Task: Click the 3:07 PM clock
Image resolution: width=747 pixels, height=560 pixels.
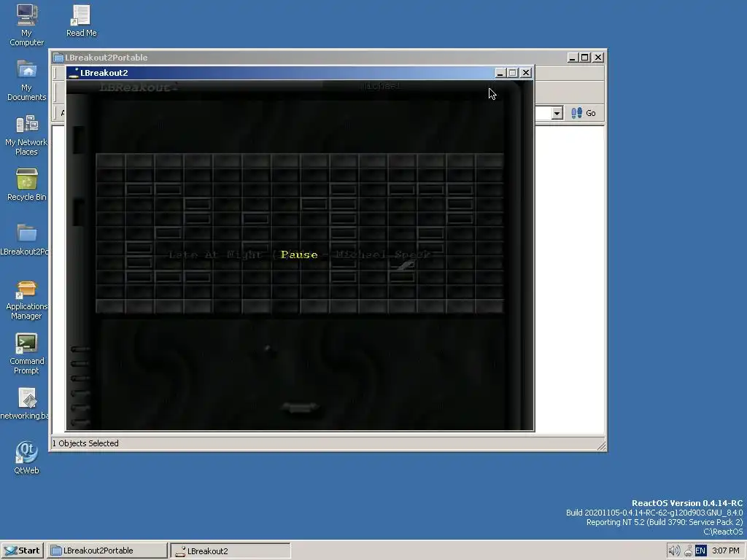Action: coord(726,551)
